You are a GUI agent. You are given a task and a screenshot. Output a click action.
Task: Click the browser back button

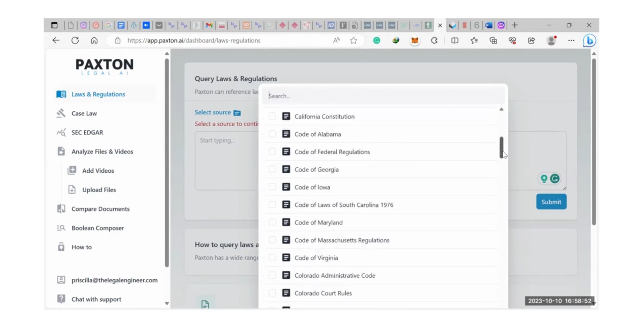pos(56,41)
